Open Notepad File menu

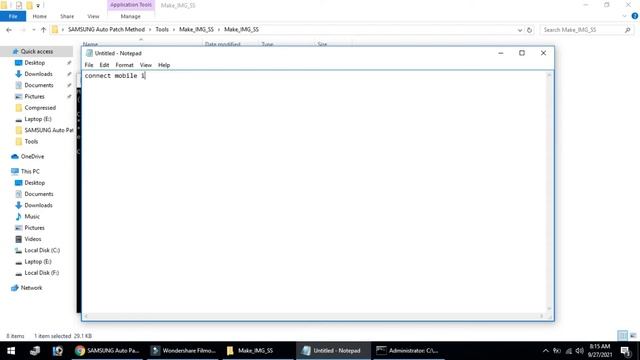89,65
